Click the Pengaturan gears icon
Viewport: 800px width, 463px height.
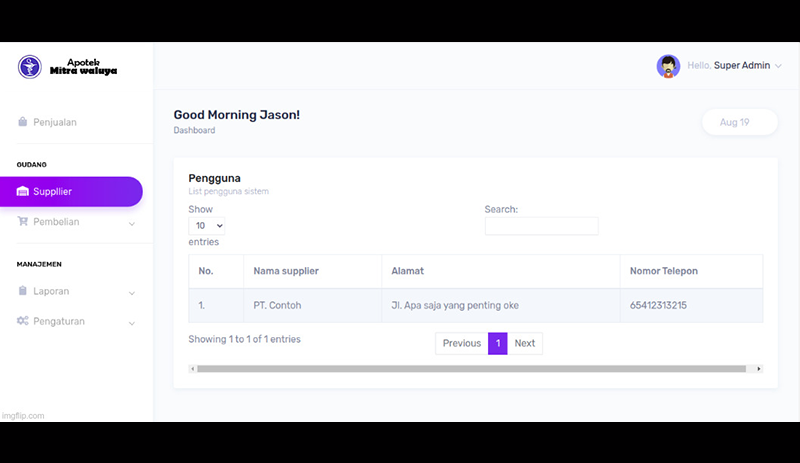pos(23,322)
